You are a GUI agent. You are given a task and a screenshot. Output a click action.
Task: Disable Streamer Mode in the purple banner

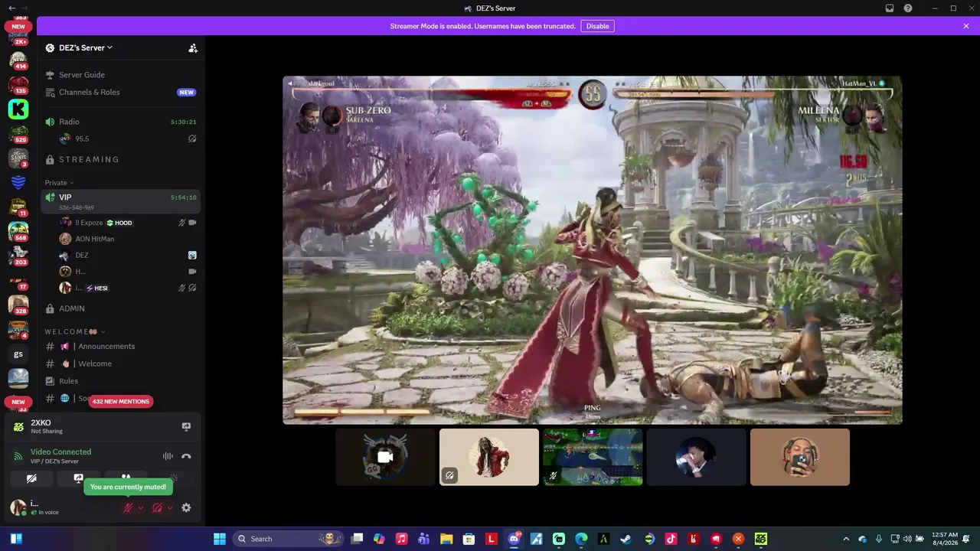click(597, 26)
